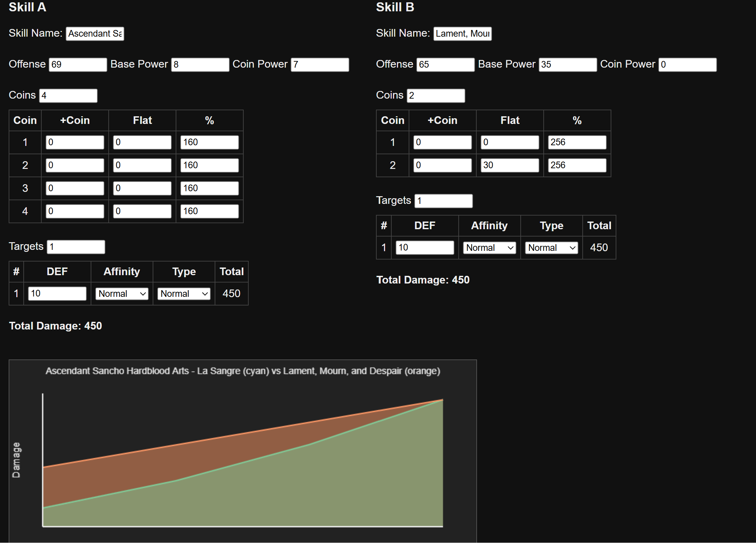Open Skill B Type dropdown
This screenshot has width=756, height=543.
click(551, 248)
